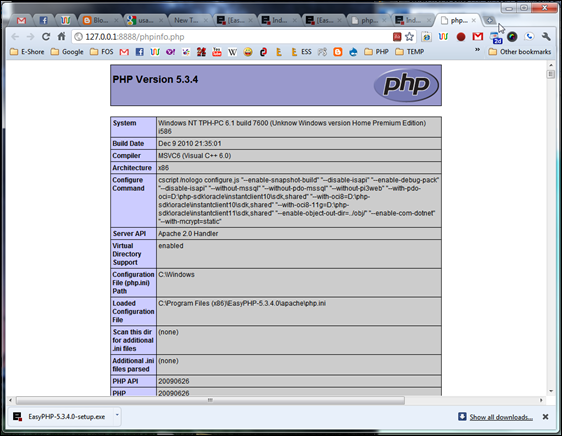Click the address bar showing 127.0.0.1:8888/phpinfo.php
The width and height of the screenshot is (562, 436).
click(x=233, y=37)
